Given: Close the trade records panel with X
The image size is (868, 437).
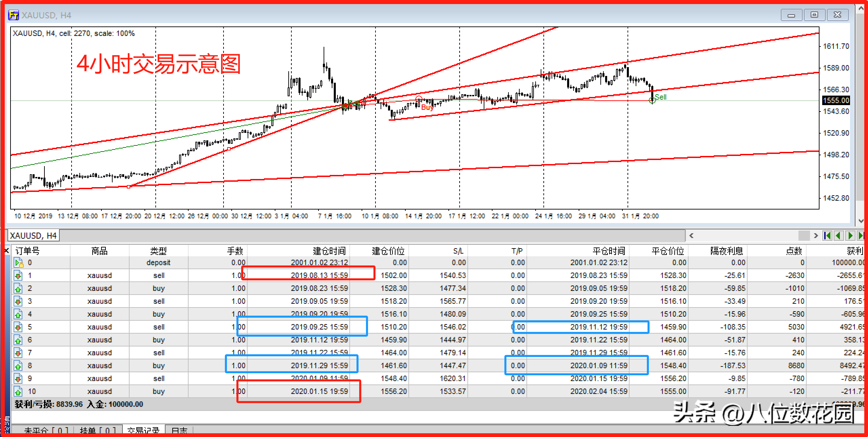Looking at the screenshot, I should pyautogui.click(x=6, y=251).
